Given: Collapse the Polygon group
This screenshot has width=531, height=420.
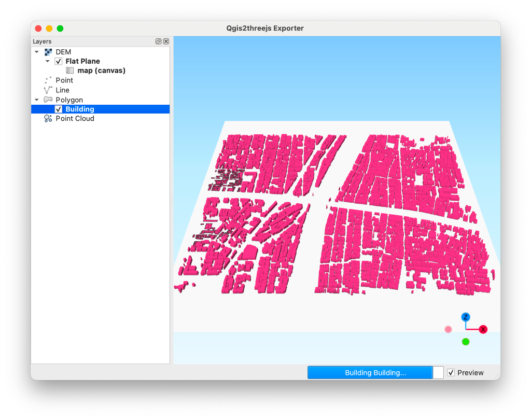Looking at the screenshot, I should click(x=37, y=100).
